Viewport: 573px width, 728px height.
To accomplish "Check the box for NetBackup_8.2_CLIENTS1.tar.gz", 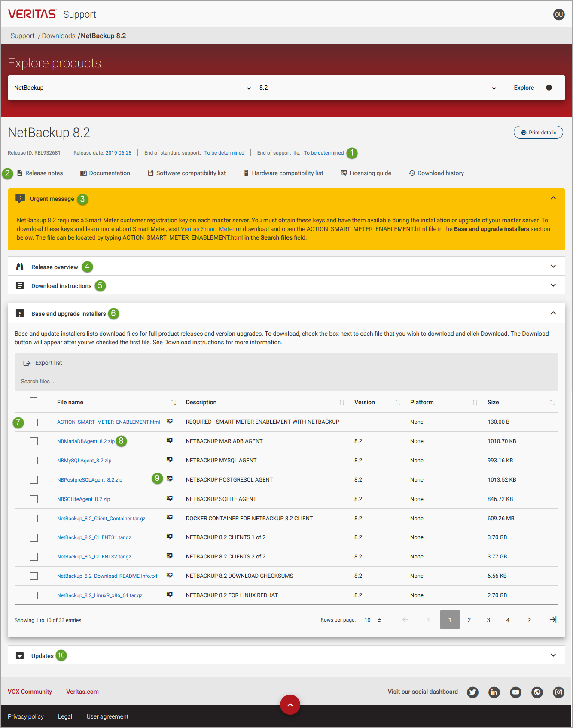I will pyautogui.click(x=34, y=538).
